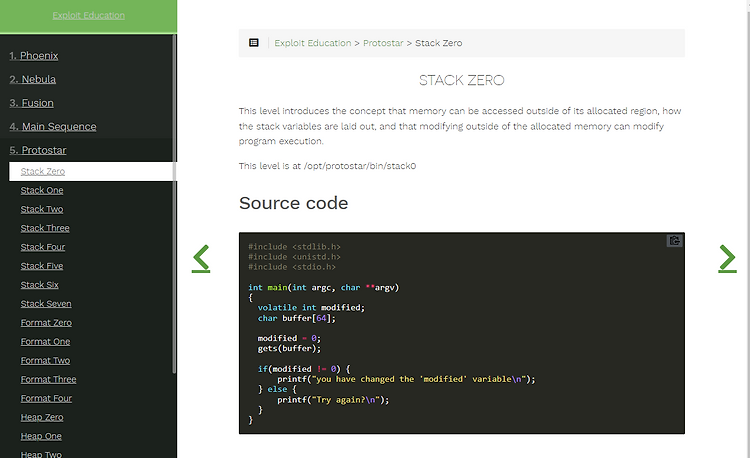The height and width of the screenshot is (458, 750).
Task: Open the Format One level
Action: [x=45, y=342]
